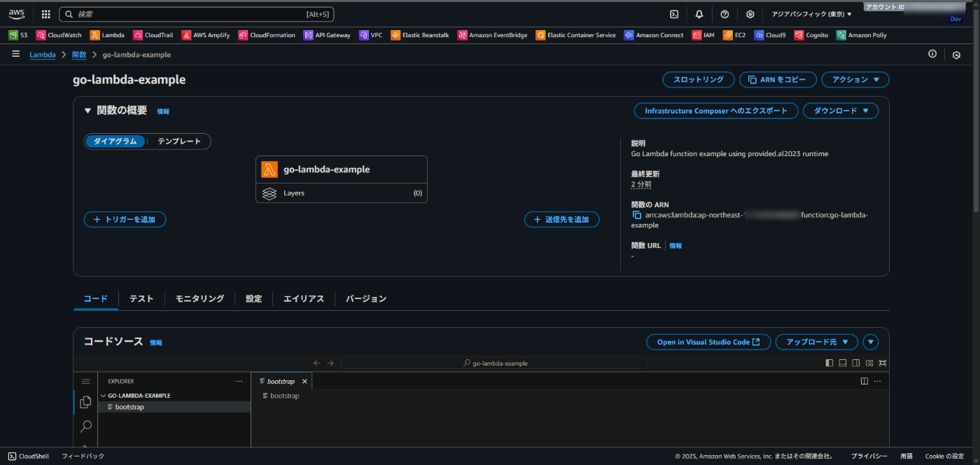Open editor Explorer files icon
980x465 pixels.
click(x=85, y=402)
